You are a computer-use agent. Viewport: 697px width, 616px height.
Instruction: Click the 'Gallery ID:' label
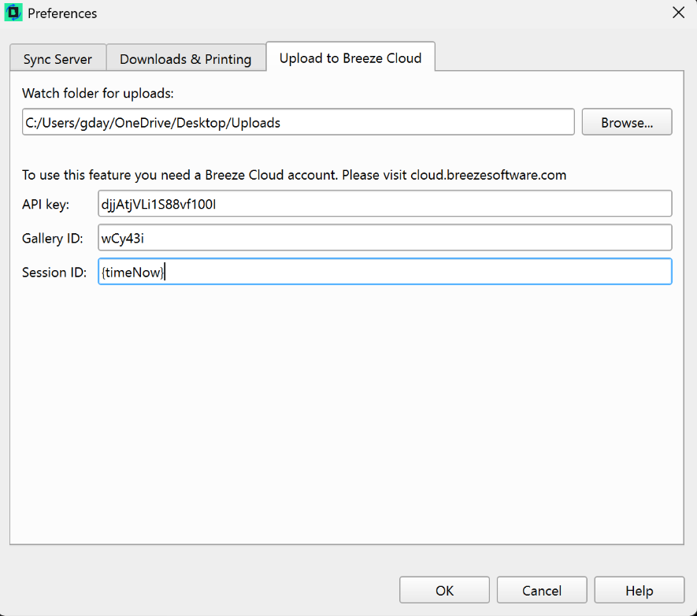coord(53,238)
